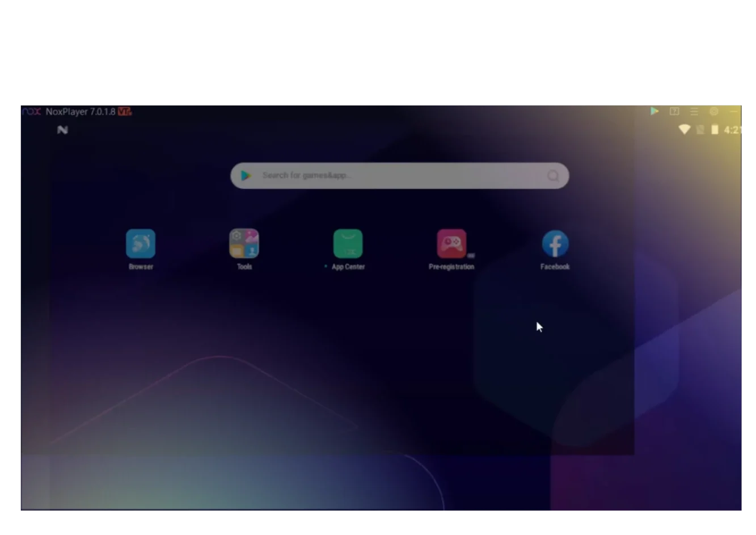Click the no-SIM signal icon
The width and height of the screenshot is (756, 535).
pos(700,129)
